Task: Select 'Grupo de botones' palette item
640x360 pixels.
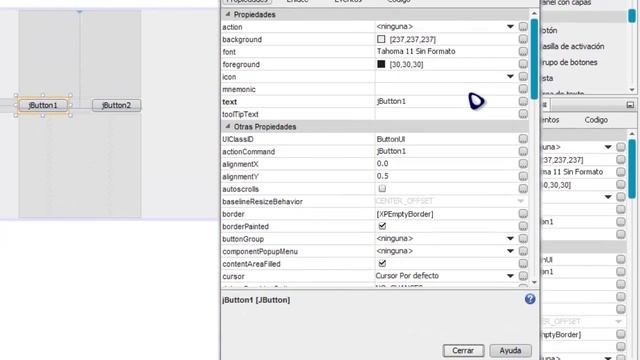Action: click(x=569, y=62)
